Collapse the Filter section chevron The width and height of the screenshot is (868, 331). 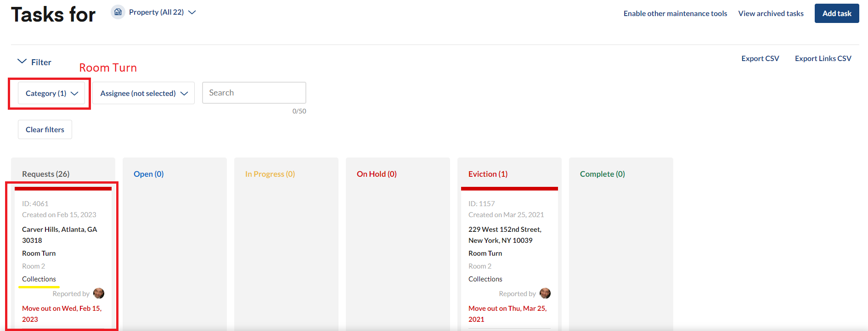(x=22, y=62)
